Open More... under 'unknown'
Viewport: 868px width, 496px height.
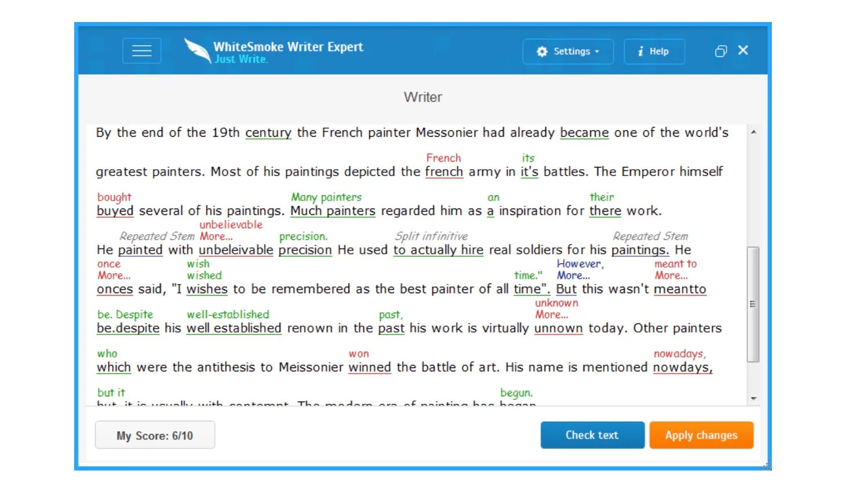(552, 315)
